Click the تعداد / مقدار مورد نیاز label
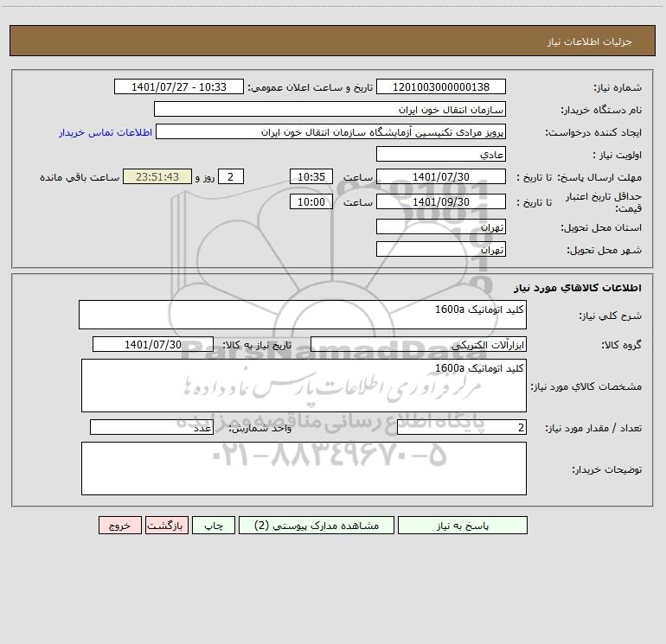The image size is (666, 644). (x=593, y=429)
